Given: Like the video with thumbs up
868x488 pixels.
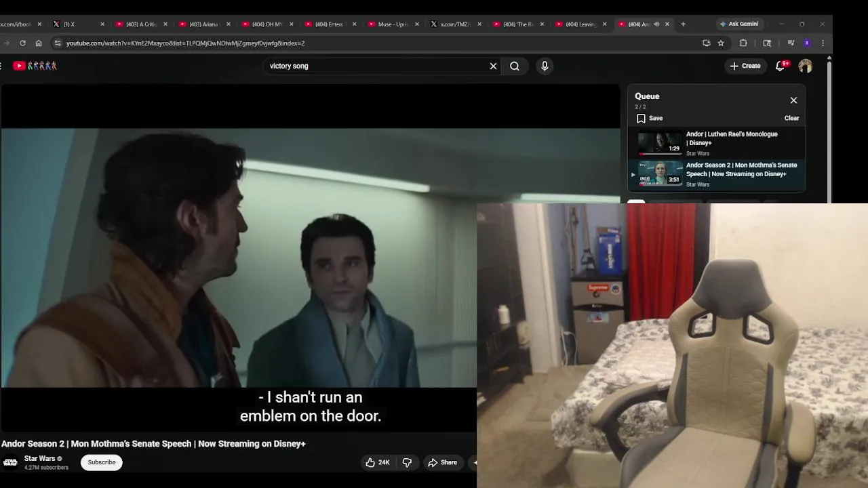Looking at the screenshot, I should pyautogui.click(x=377, y=462).
